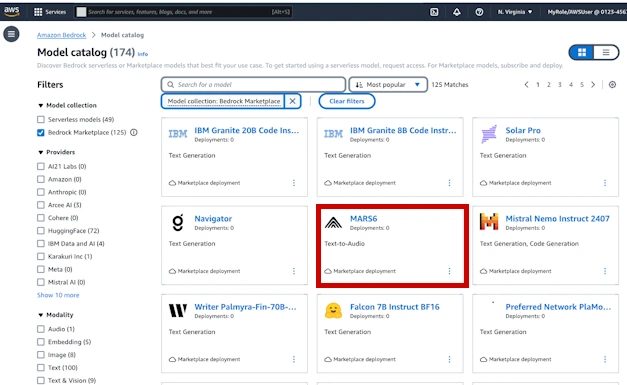This screenshot has width=627, height=385.
Task: Click the Mistral logo icon
Action: pos(489,222)
